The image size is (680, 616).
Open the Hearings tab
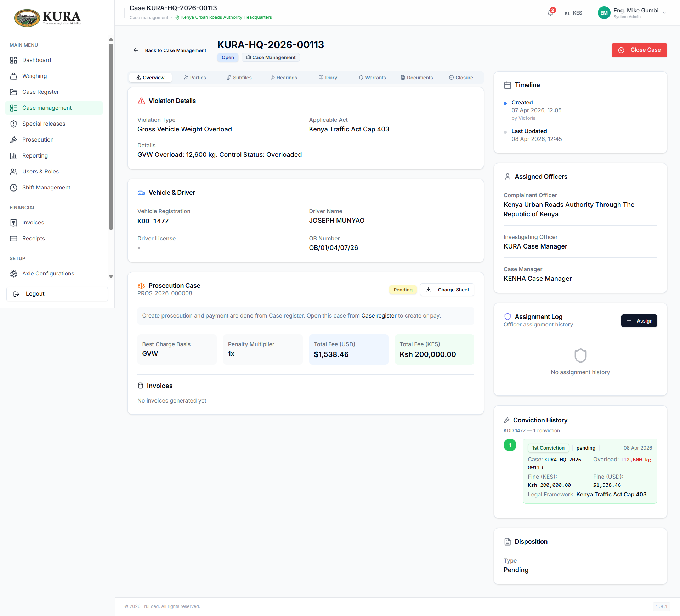284,78
